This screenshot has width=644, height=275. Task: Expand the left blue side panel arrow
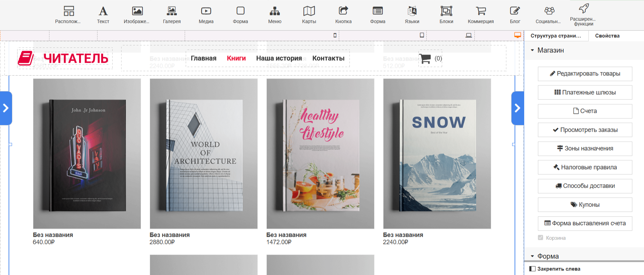coord(6,108)
